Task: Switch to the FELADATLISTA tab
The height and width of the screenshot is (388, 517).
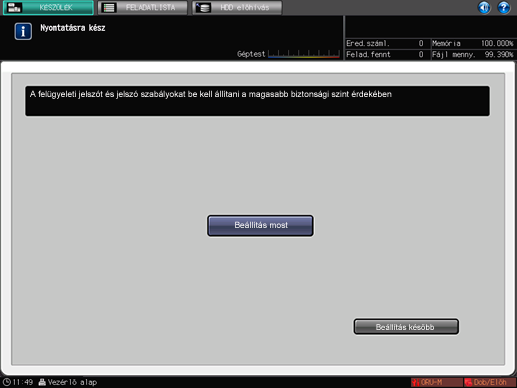Action: (143, 8)
